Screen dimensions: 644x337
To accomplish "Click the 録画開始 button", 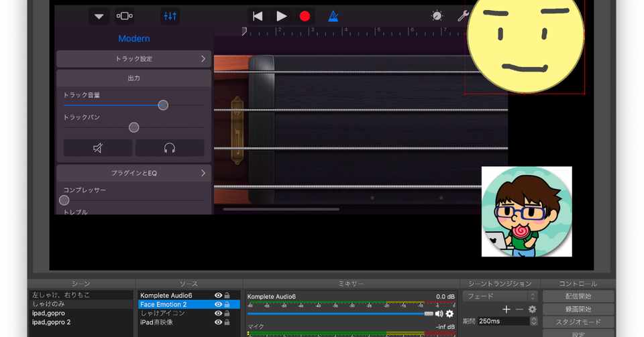I will point(578,309).
